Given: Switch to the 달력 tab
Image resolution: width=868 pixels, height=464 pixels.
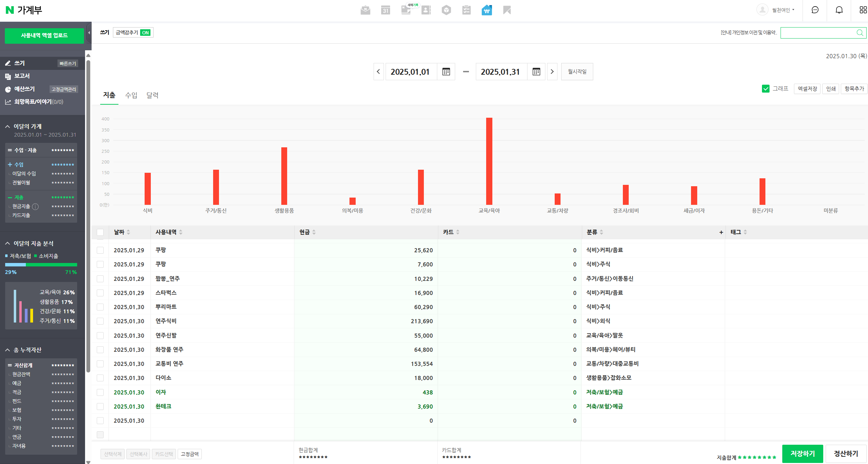Looking at the screenshot, I should (x=152, y=95).
